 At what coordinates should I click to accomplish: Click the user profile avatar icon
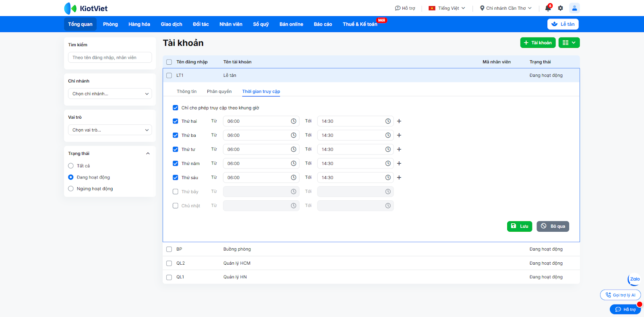click(574, 8)
